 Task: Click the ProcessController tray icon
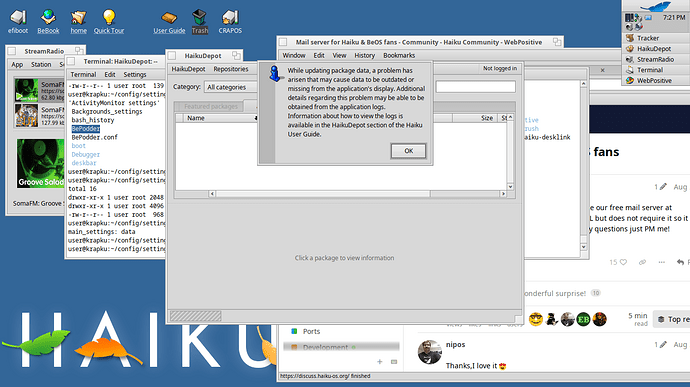[629, 18]
